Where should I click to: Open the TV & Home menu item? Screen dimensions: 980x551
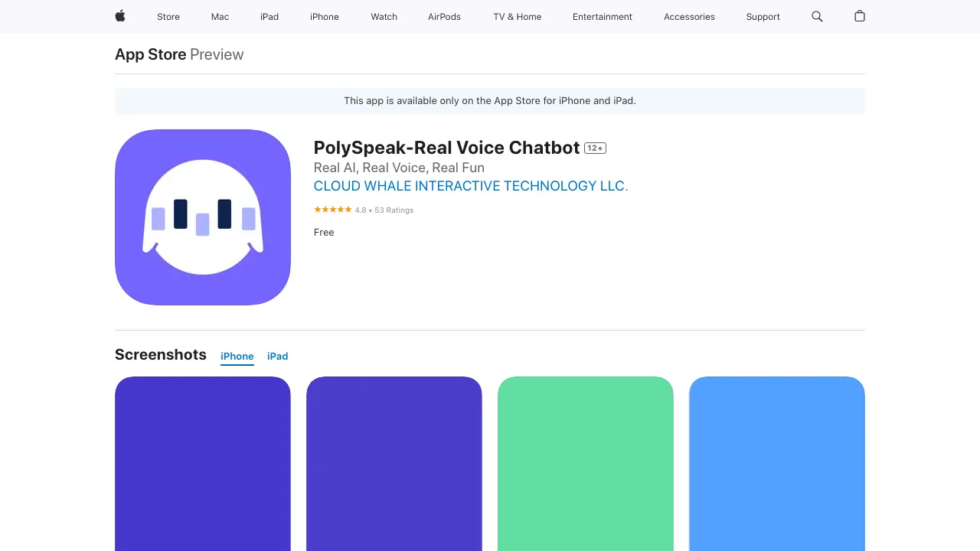point(517,17)
